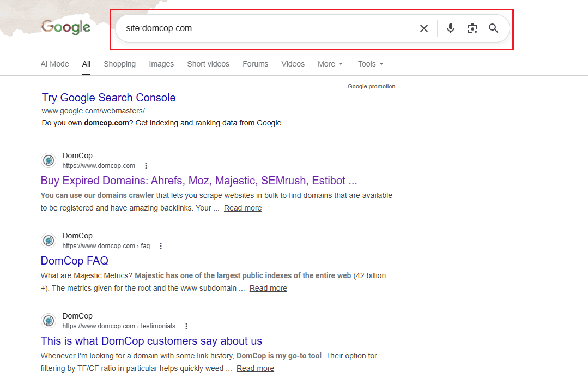Image resolution: width=588 pixels, height=384 pixels.
Task: Open Search by image camera icon
Action: coord(472,28)
